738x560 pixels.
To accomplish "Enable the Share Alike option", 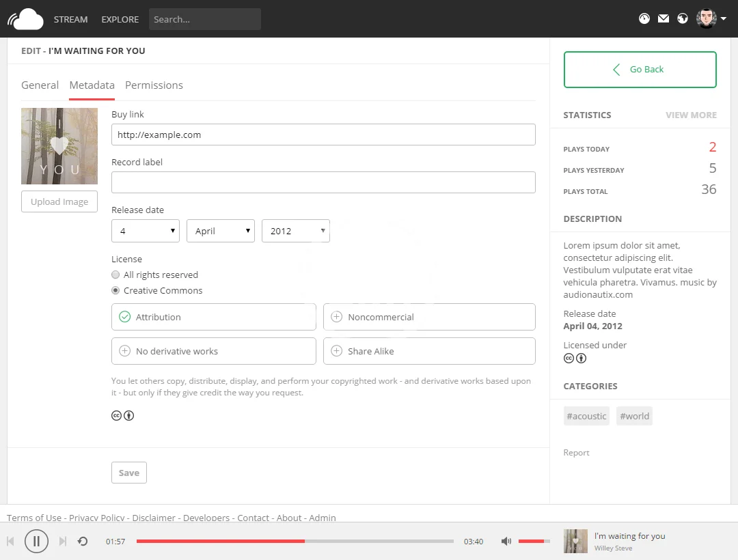I will point(428,351).
